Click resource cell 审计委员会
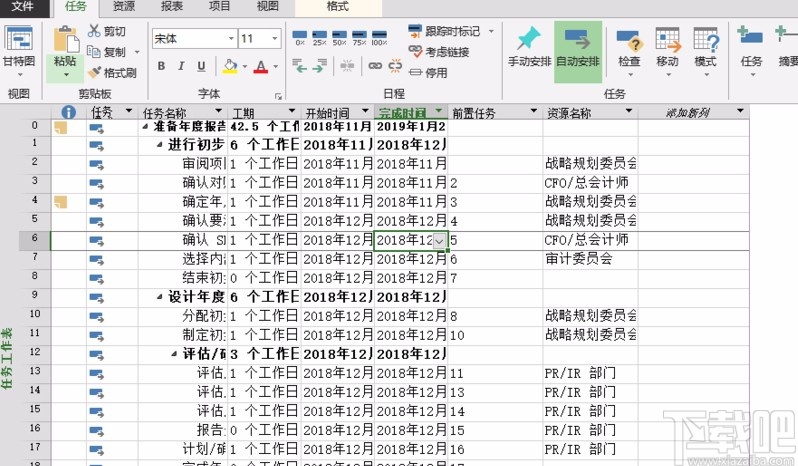Viewport: 798px width, 466px height. coord(590,259)
